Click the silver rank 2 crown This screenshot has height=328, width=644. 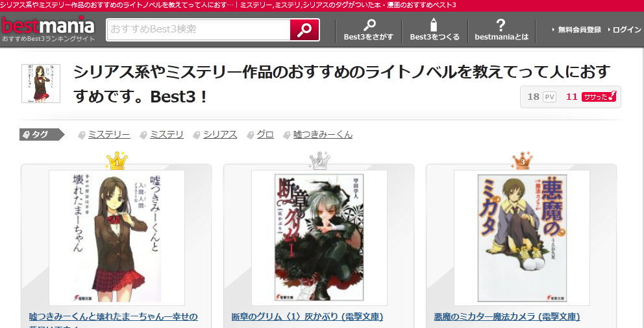coord(319,161)
